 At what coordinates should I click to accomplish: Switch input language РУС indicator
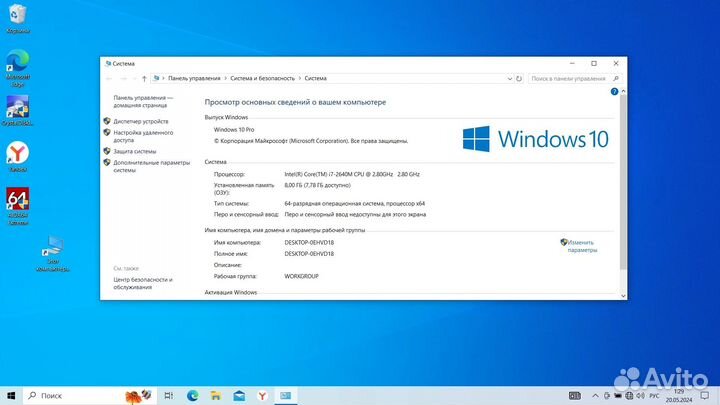(655, 396)
